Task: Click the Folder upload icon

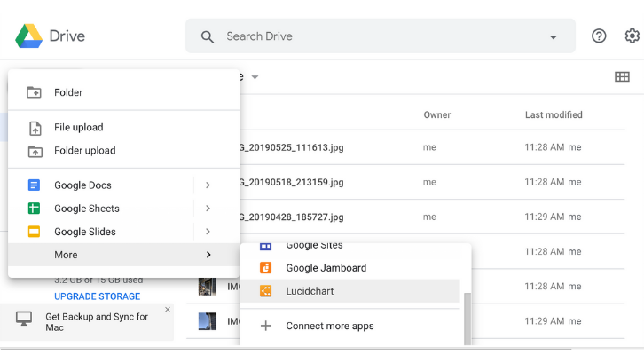Action: click(x=35, y=151)
